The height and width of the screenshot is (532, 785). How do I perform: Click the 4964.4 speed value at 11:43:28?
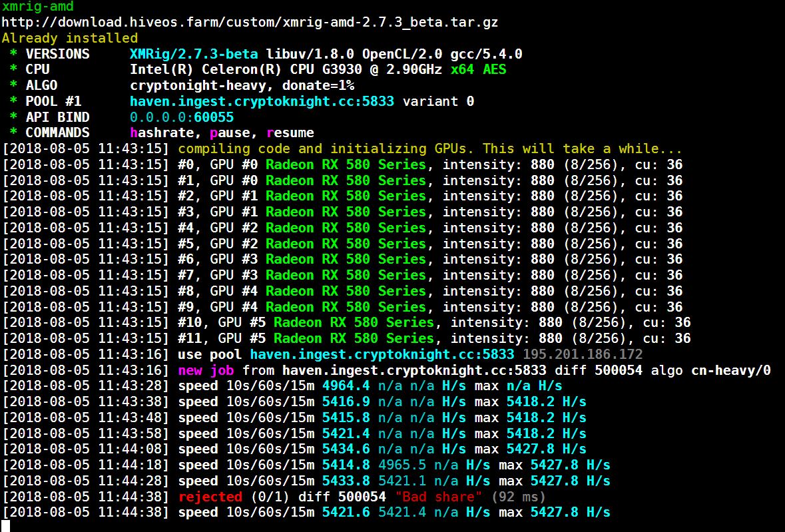pyautogui.click(x=346, y=386)
